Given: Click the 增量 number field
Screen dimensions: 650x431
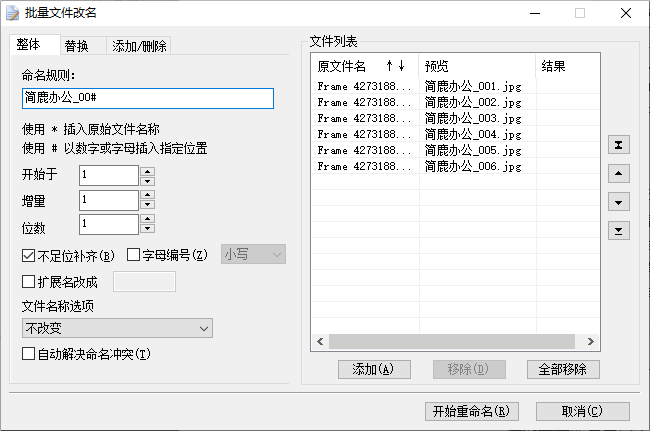Looking at the screenshot, I should click(x=109, y=200).
